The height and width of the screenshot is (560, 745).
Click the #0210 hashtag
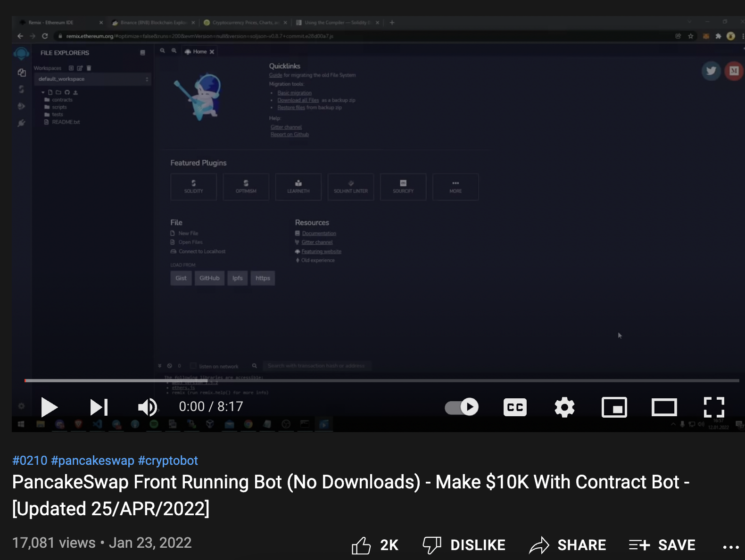coord(30,461)
